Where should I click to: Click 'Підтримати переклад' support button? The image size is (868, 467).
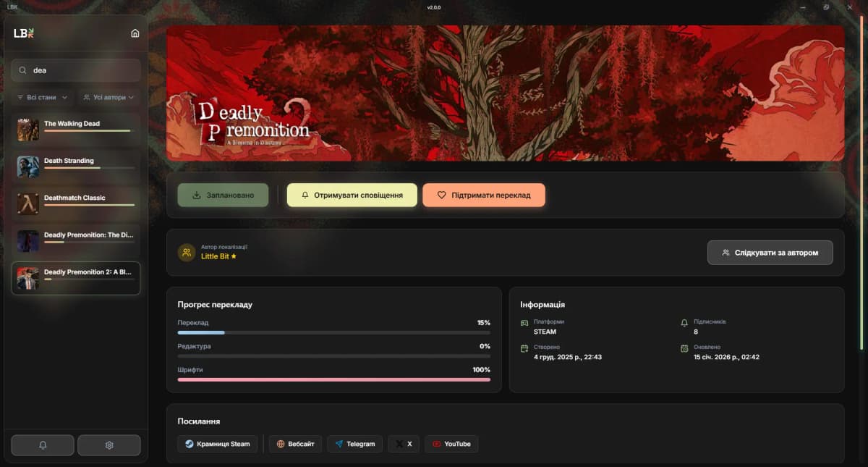coord(483,195)
